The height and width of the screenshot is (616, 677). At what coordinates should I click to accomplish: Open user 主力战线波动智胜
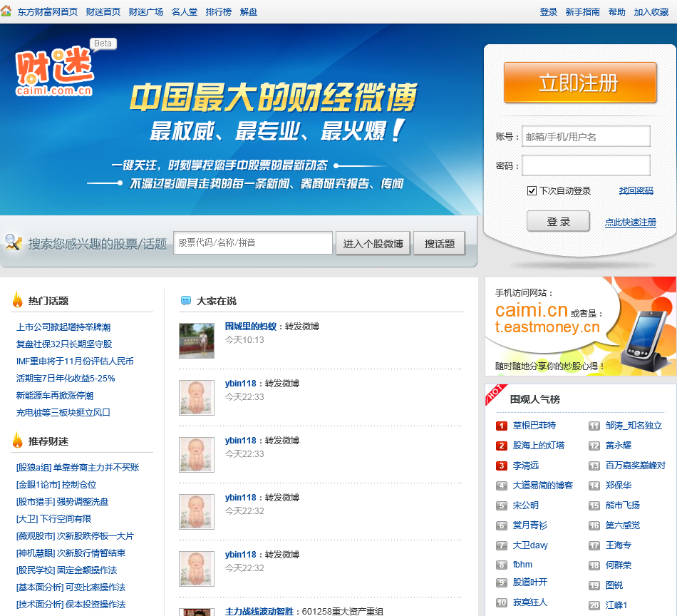pos(259,611)
